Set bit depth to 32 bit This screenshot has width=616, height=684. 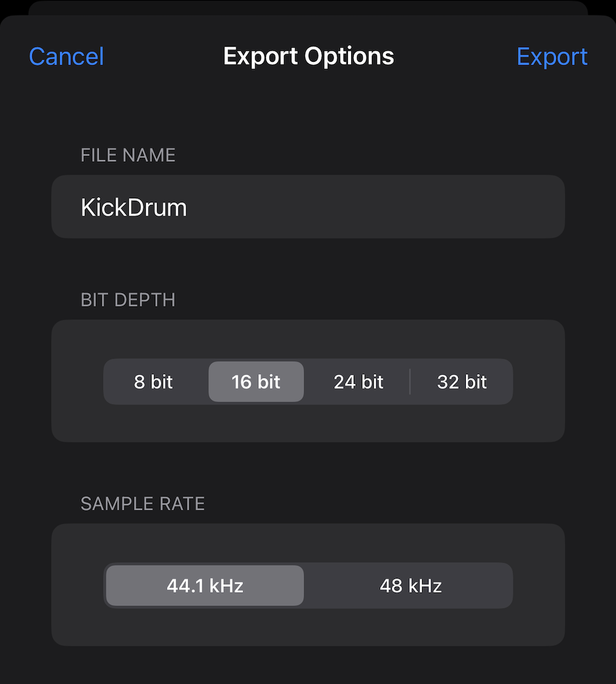(462, 382)
